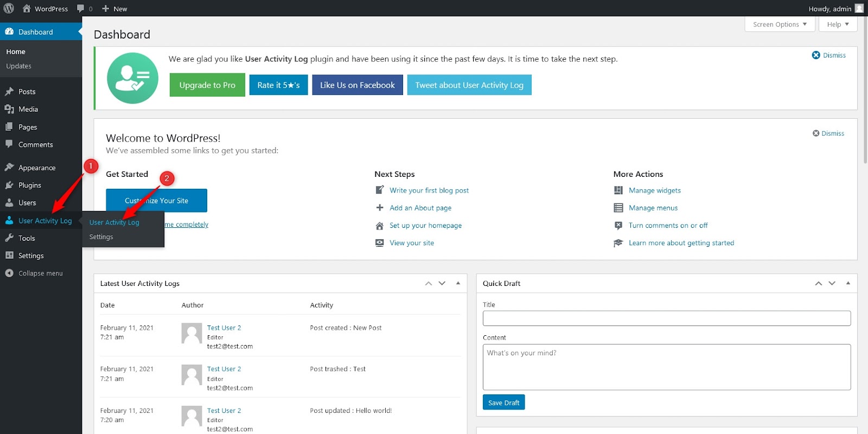Click the Dashboard gauge icon in sidebar
This screenshot has width=868, height=434.
point(9,31)
